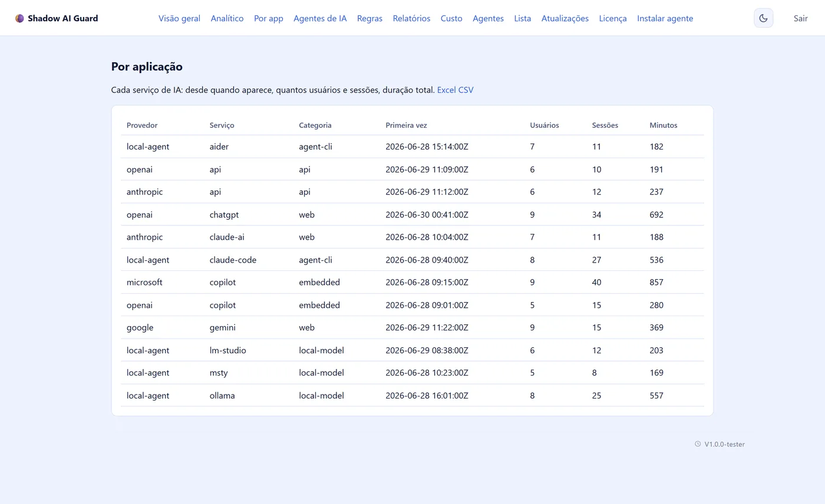Click the 237 minutes value
The width and height of the screenshot is (825, 504).
click(656, 192)
